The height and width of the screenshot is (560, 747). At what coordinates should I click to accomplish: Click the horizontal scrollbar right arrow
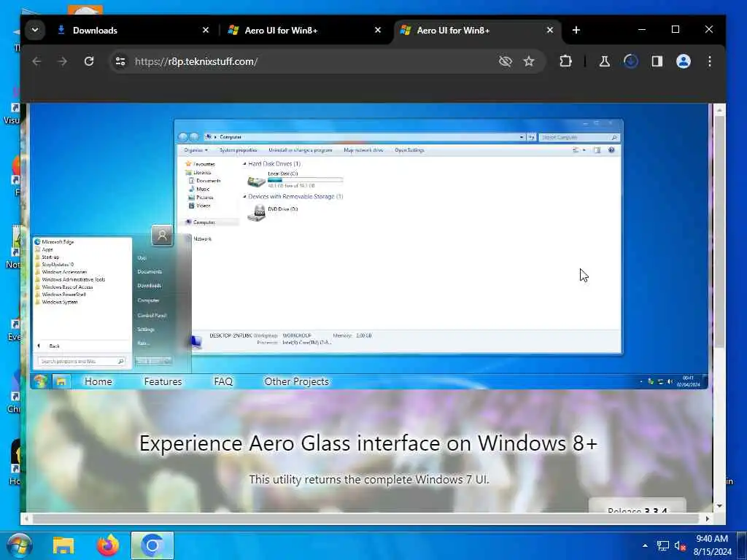(x=708, y=518)
